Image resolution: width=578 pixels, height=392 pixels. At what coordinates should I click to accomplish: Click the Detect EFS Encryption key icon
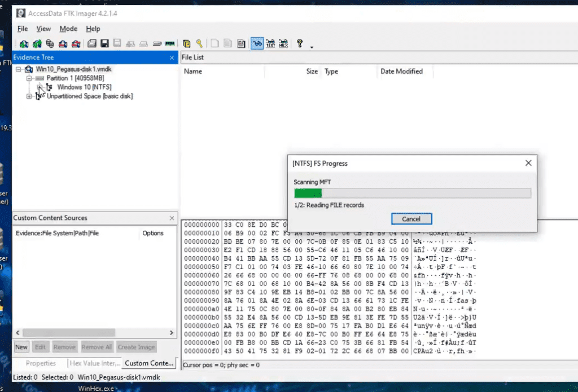pyautogui.click(x=199, y=43)
